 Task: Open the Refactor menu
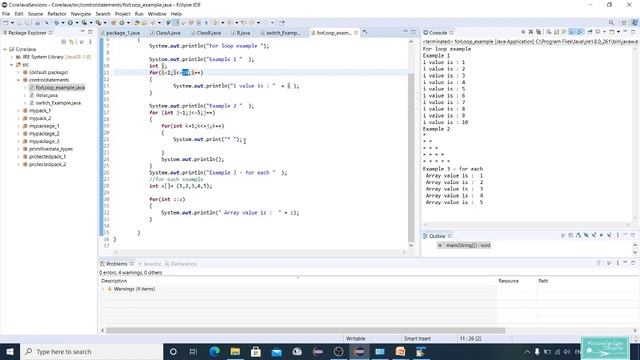57,14
